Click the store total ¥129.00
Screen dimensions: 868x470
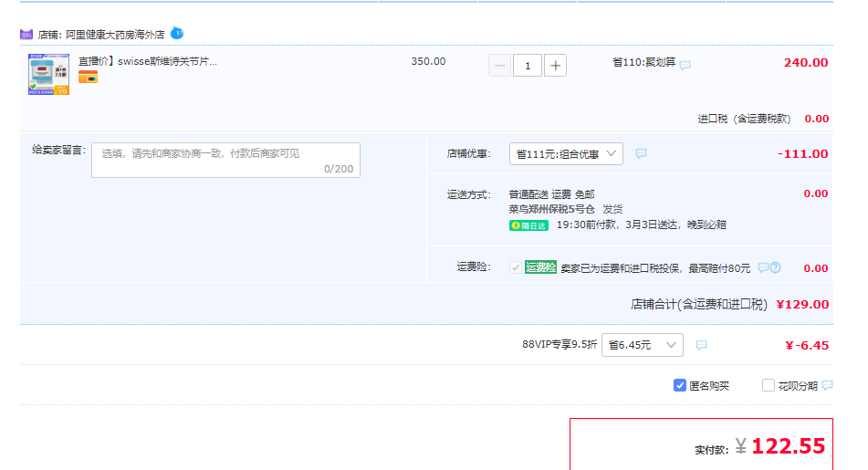802,305
